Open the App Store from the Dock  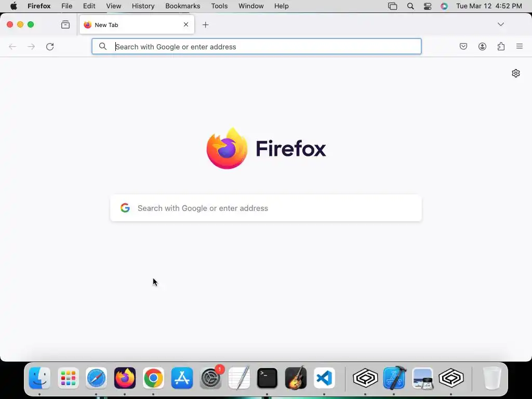point(182,378)
